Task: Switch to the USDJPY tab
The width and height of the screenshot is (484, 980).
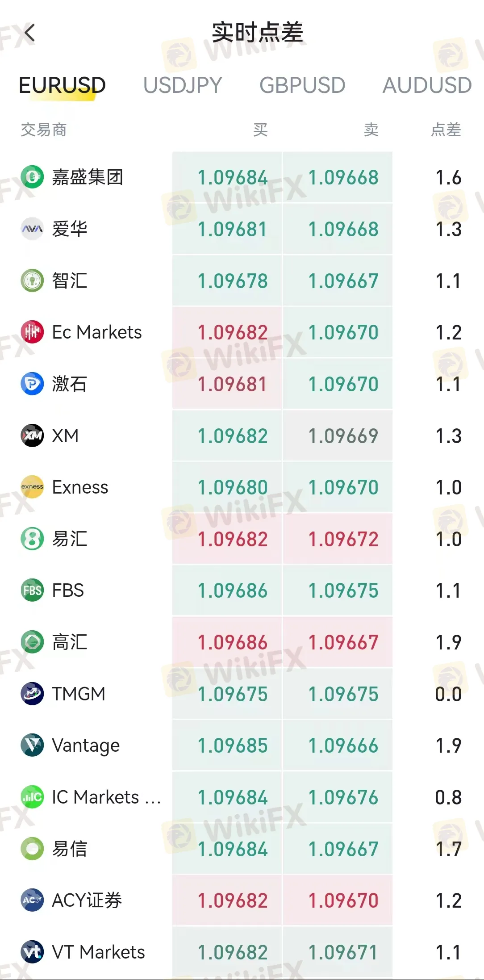Action: 183,85
